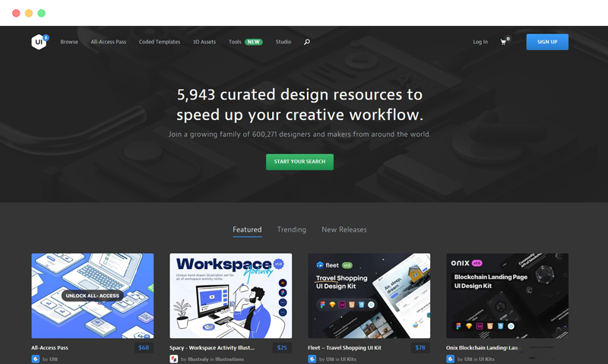Open the Browse menu
This screenshot has width=608, height=364.
[x=69, y=42]
